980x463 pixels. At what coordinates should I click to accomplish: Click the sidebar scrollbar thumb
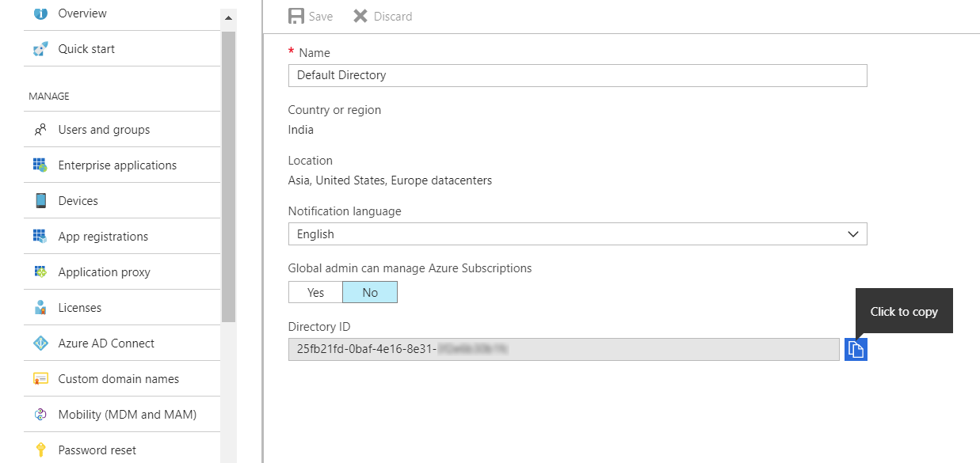[x=229, y=176]
